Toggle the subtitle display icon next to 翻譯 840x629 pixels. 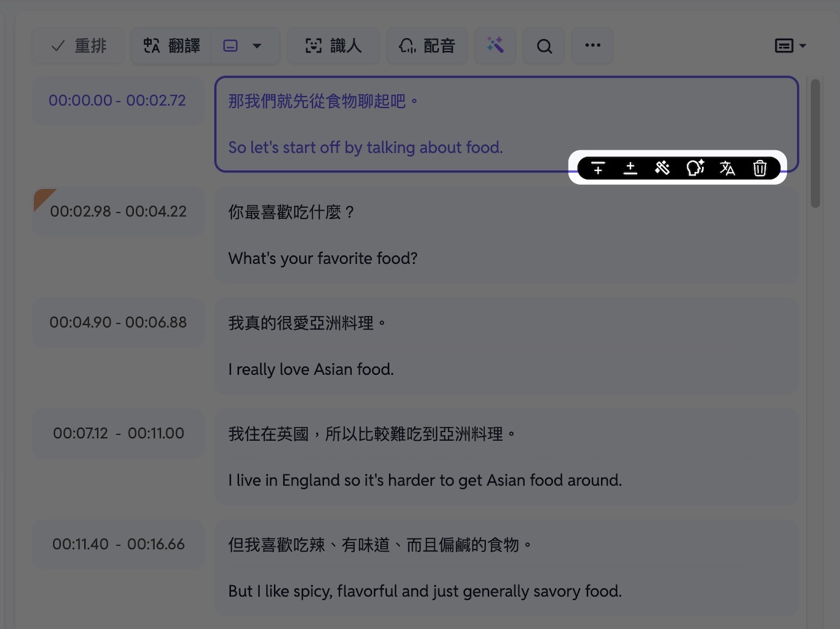point(230,46)
